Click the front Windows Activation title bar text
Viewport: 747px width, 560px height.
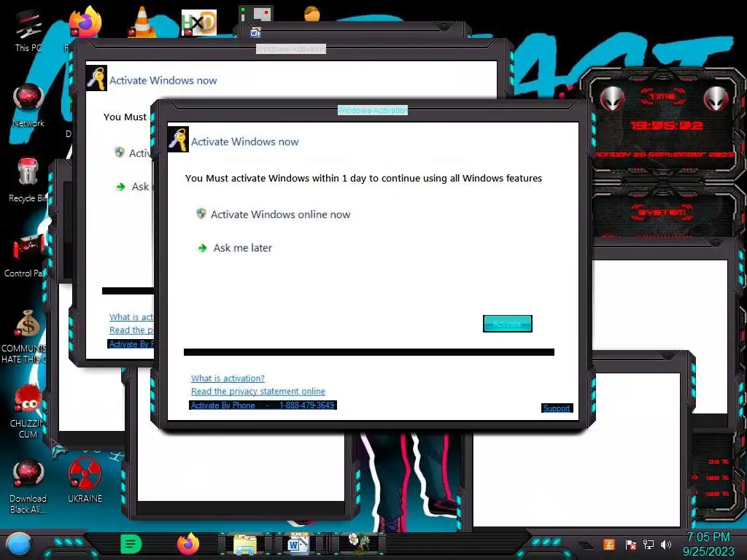pyautogui.click(x=373, y=111)
